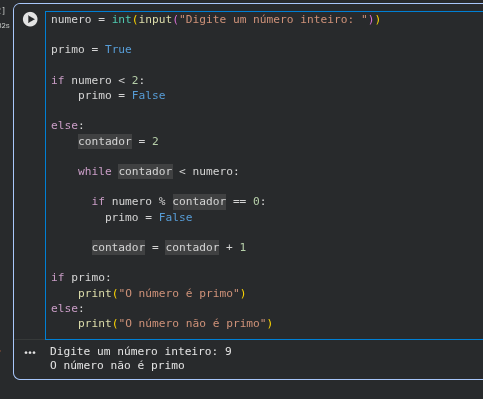Click the 'while contador < numero:' line

pyautogui.click(x=158, y=171)
